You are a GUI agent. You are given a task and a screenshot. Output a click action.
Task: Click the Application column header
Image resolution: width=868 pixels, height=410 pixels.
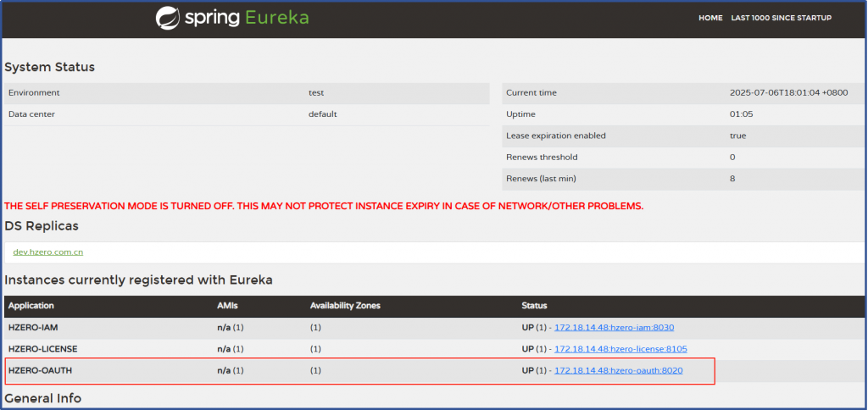pos(31,305)
